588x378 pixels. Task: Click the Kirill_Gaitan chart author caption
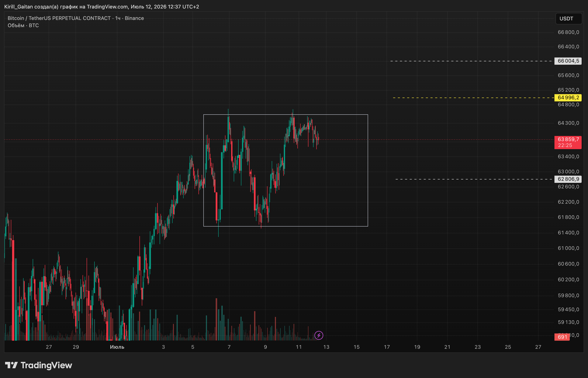[102, 7]
